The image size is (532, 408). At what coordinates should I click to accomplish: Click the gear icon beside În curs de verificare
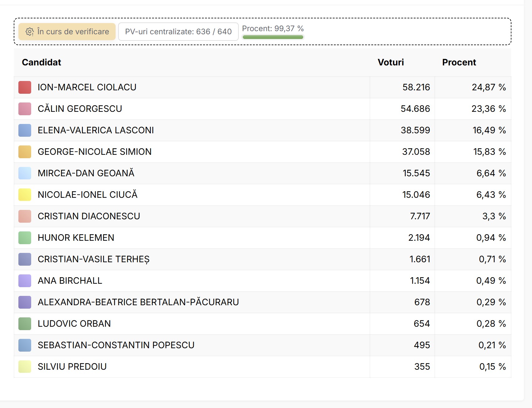point(30,32)
